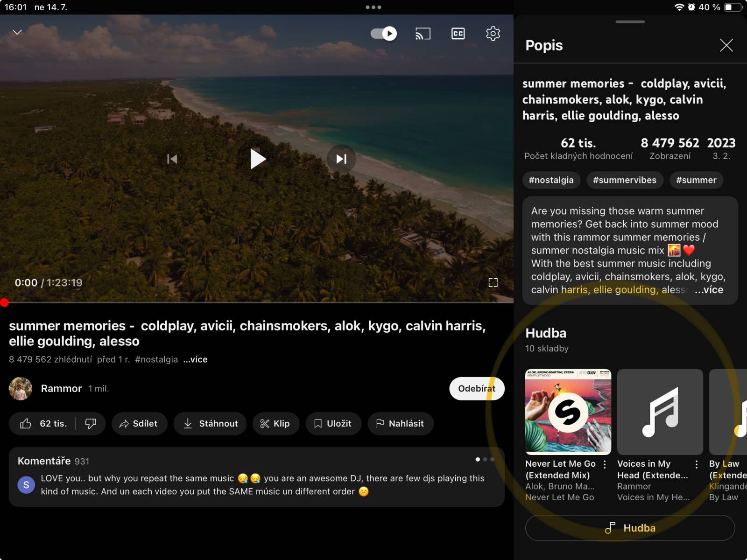This screenshot has height=560, width=747.
Task: Toggle the autoplay switch
Action: point(383,34)
